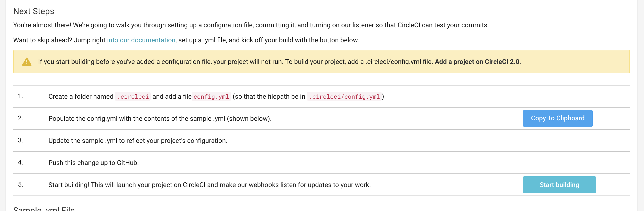
Task: Click the Copy To Clipboard button
Action: [x=557, y=118]
